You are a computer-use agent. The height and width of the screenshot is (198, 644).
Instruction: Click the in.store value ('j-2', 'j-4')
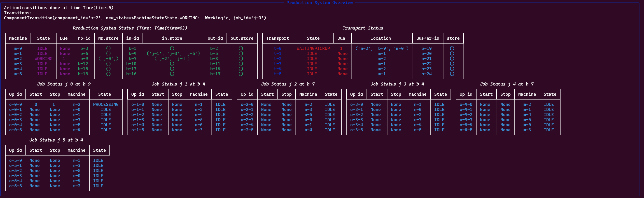(172, 59)
